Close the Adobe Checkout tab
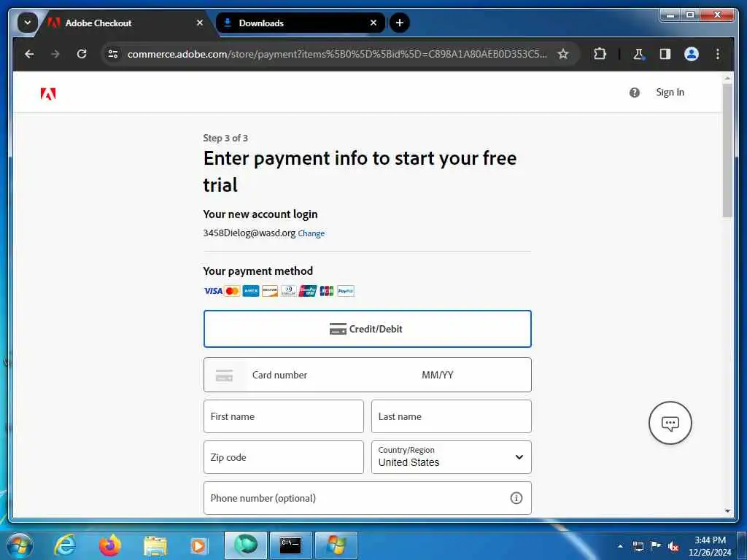 click(x=200, y=23)
